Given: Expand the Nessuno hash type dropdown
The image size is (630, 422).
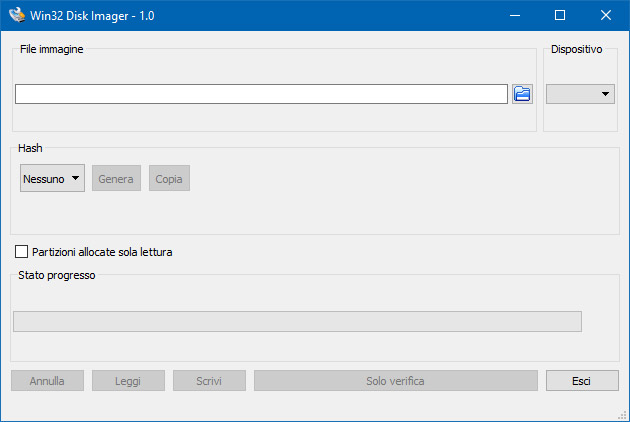Looking at the screenshot, I should (x=52, y=179).
